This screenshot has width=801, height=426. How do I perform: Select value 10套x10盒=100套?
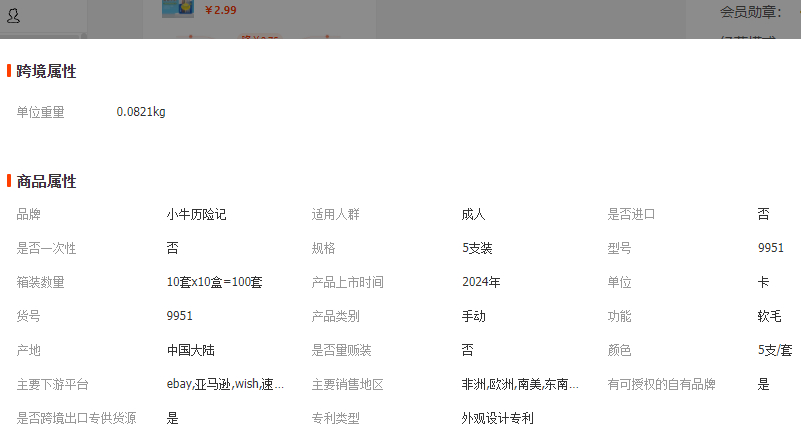(x=215, y=282)
